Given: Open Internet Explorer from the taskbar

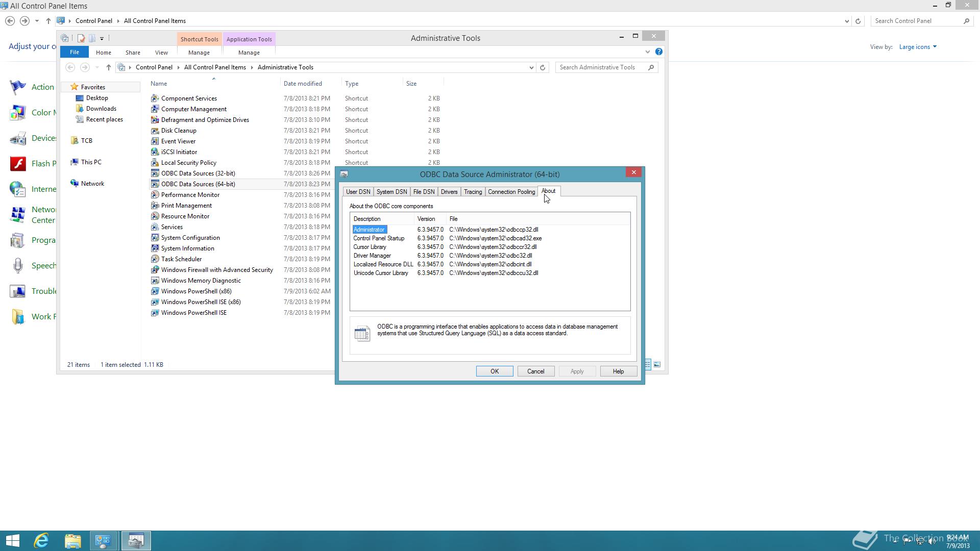Looking at the screenshot, I should point(41,540).
